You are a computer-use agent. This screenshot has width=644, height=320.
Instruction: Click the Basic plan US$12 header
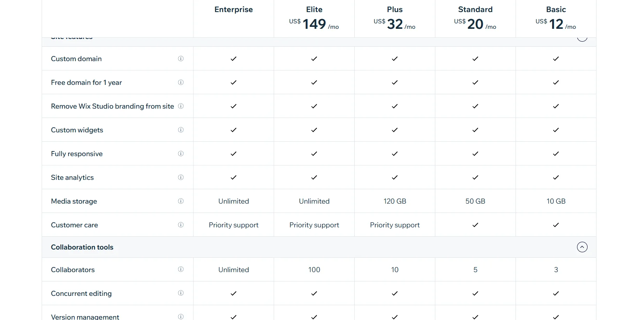(556, 24)
